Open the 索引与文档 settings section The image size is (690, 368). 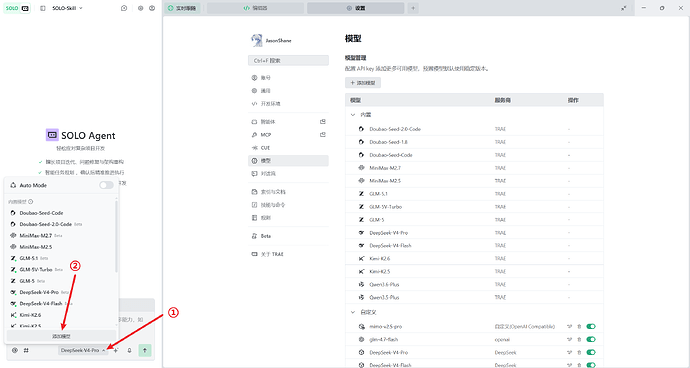click(x=288, y=192)
